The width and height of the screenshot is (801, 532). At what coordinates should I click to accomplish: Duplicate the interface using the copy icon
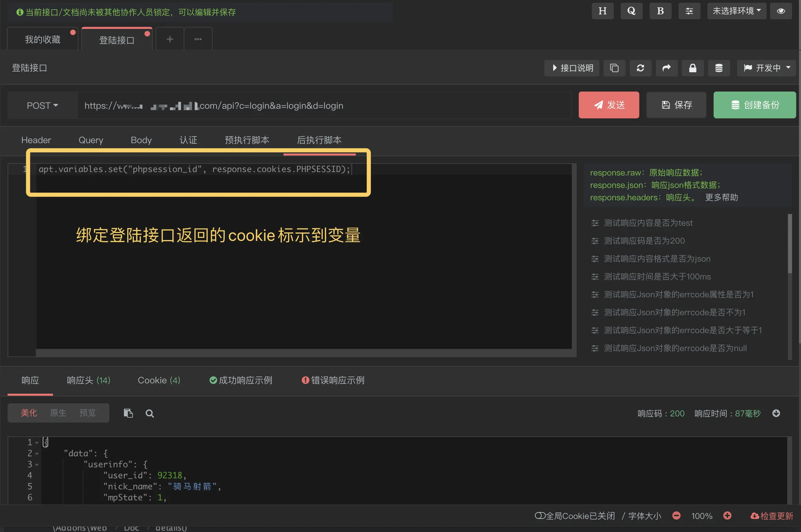click(x=614, y=68)
